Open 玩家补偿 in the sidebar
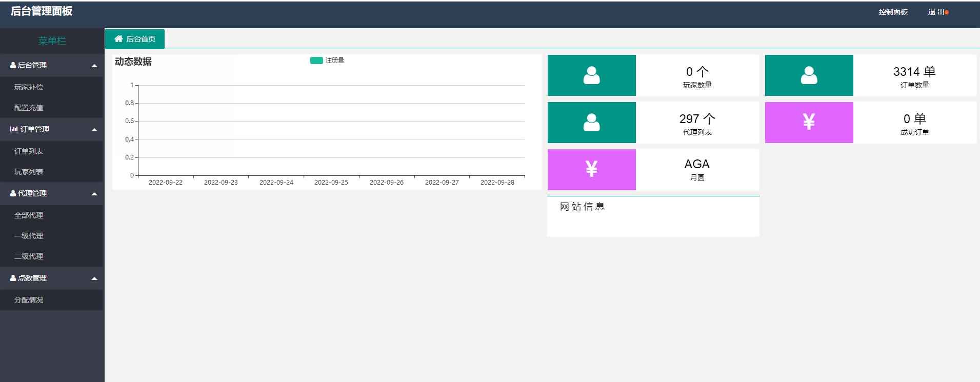This screenshot has height=382, width=980. (x=51, y=87)
